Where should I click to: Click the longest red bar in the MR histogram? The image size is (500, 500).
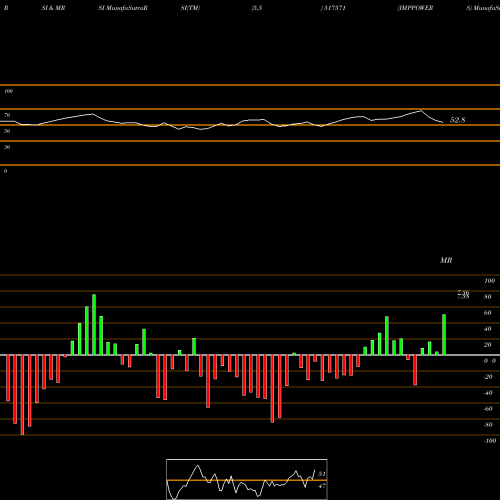tap(22, 395)
